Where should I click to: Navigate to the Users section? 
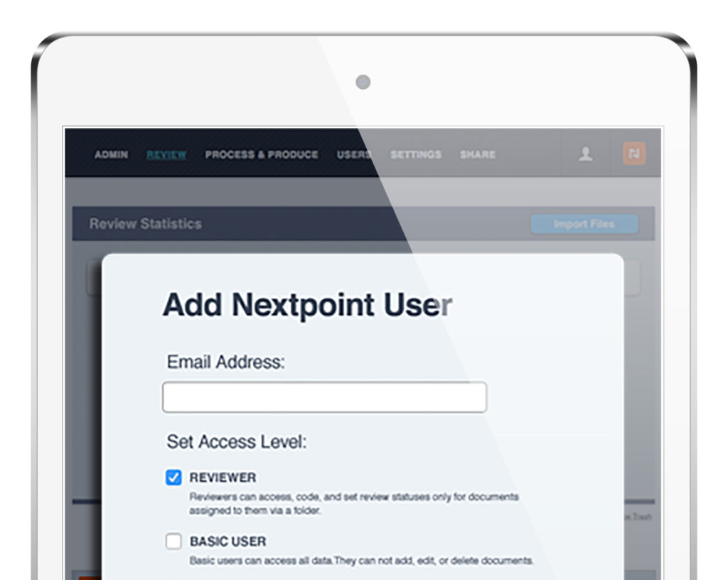point(354,155)
